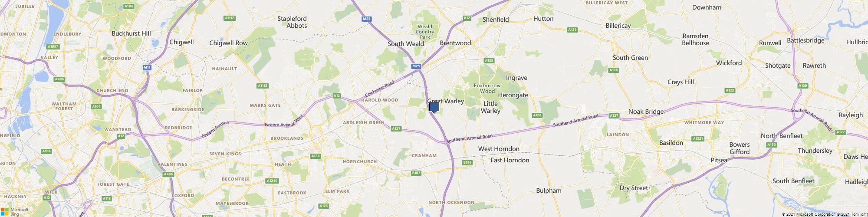Screen dimensions: 868x217
Task: Click the A127 shield near Ardleigh Green
Action: point(396,129)
